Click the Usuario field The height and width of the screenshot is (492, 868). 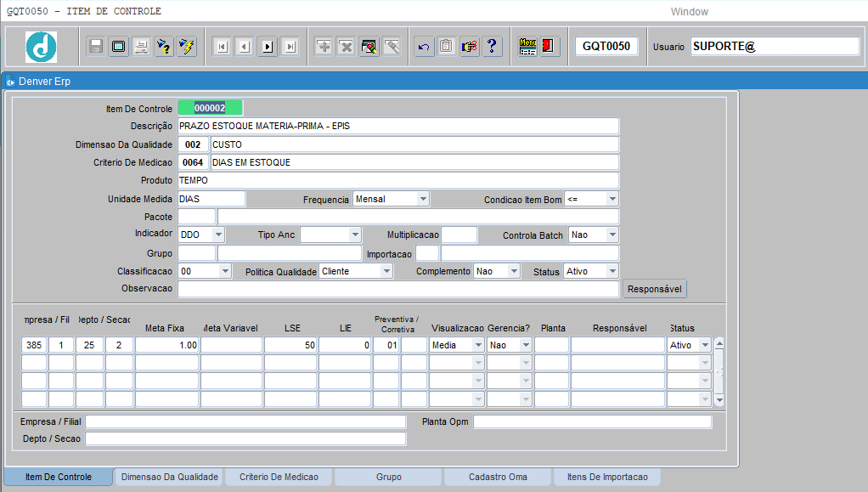[x=775, y=46]
